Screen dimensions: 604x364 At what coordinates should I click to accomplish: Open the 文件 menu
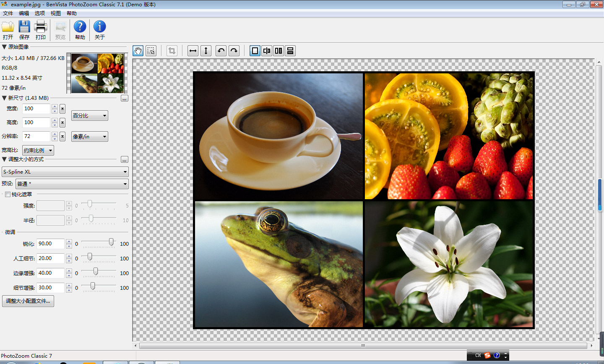point(8,13)
